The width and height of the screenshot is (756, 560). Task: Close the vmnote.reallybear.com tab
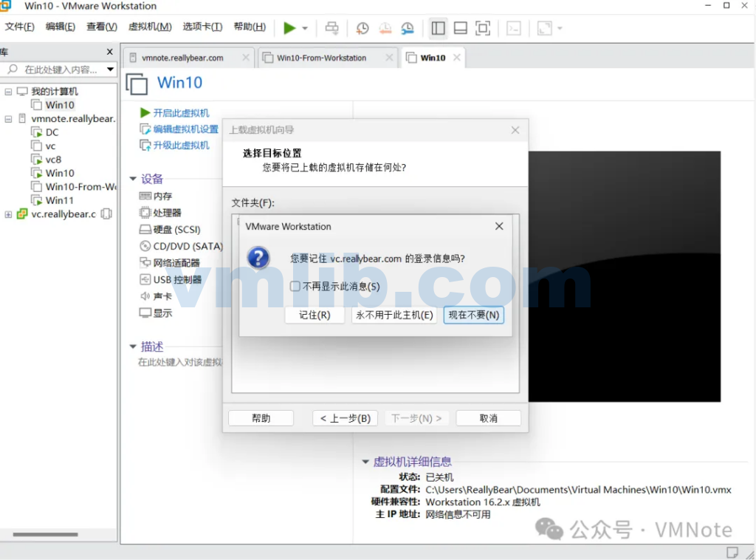tap(246, 58)
